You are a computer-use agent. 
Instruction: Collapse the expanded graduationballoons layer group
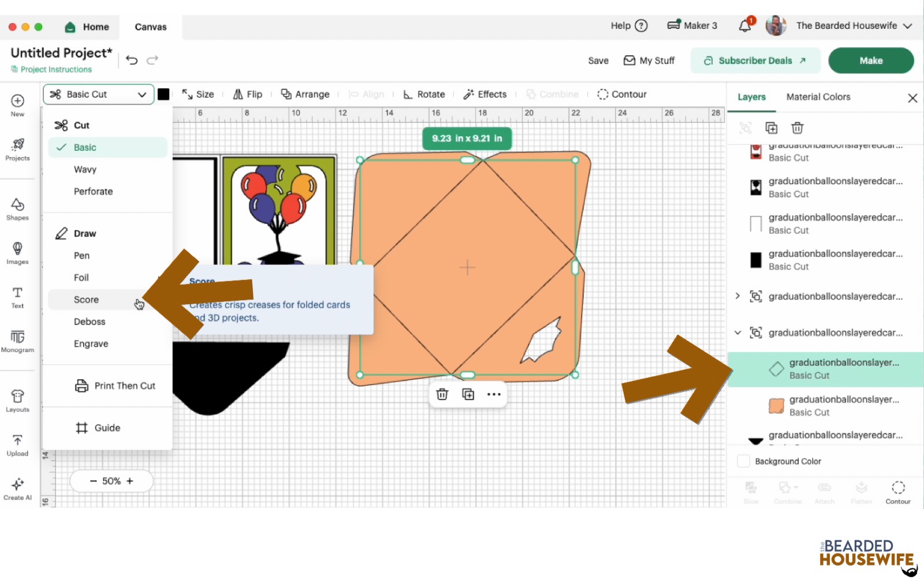(737, 332)
